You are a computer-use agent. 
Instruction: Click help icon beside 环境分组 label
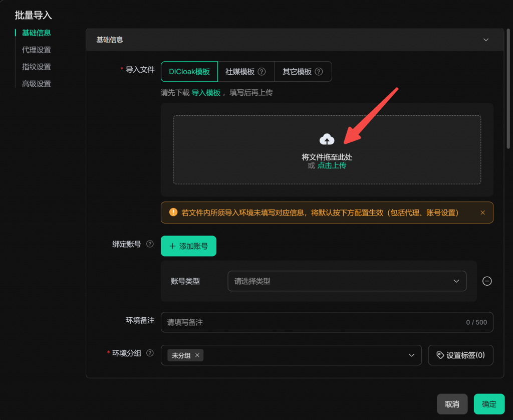coord(150,353)
